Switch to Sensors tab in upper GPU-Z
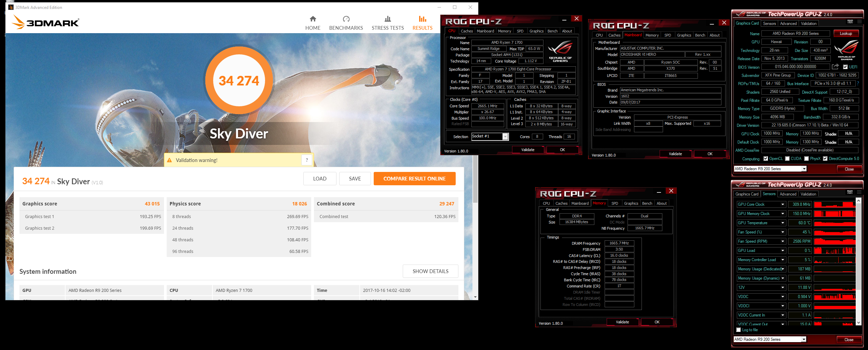This screenshot has height=350, width=868. 769,24
